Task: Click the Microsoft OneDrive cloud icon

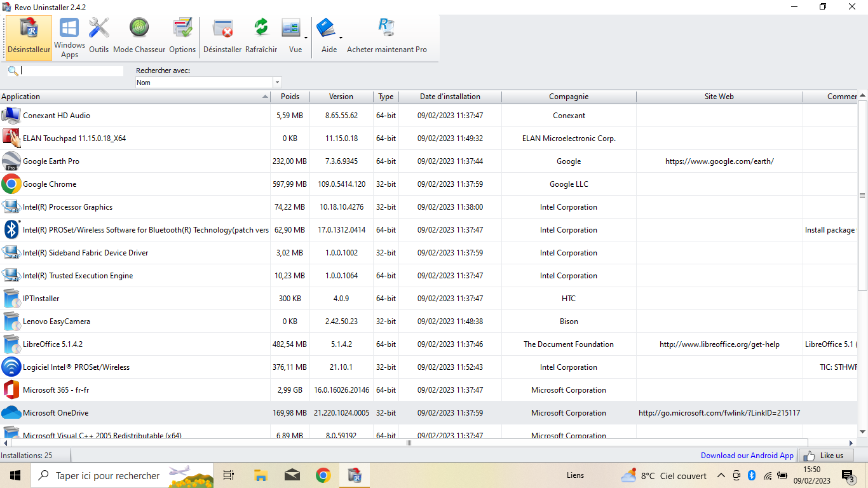Action: tap(11, 413)
